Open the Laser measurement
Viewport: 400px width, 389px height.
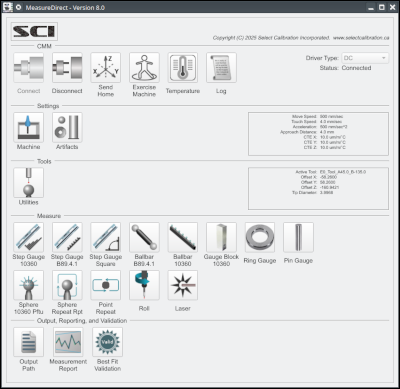point(183,285)
